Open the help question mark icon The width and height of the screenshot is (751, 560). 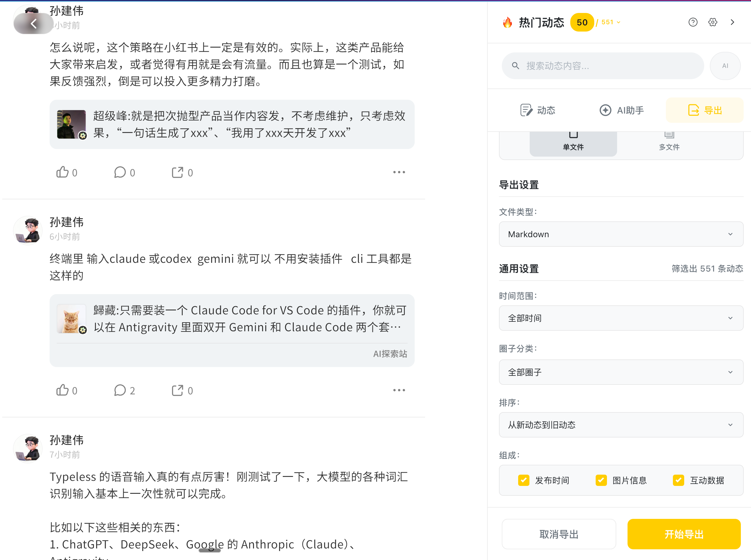[693, 22]
